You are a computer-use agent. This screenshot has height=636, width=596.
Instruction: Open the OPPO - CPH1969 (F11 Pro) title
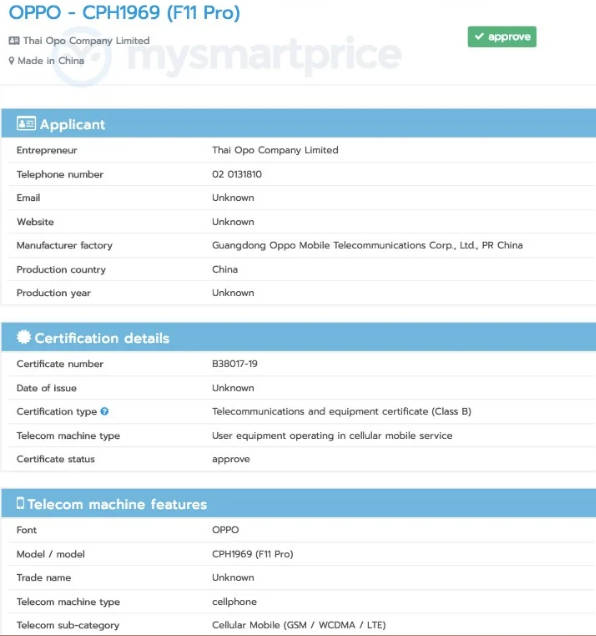pos(125,13)
